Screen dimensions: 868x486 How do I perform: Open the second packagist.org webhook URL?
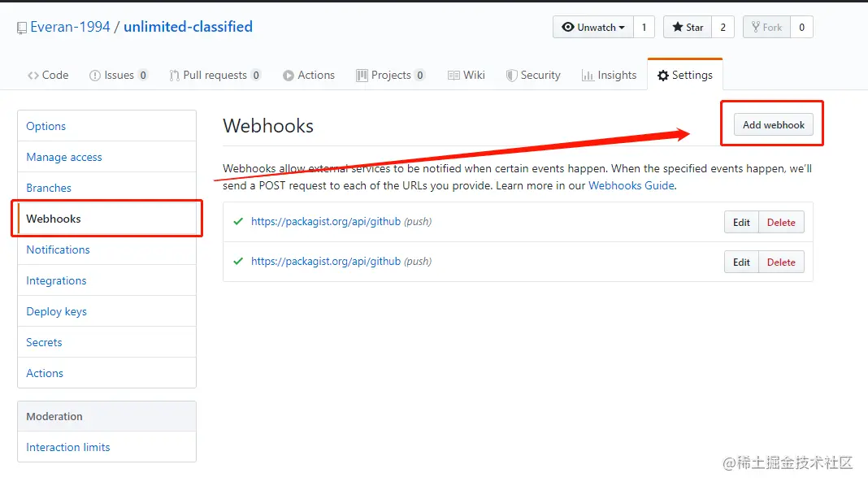[x=325, y=261]
